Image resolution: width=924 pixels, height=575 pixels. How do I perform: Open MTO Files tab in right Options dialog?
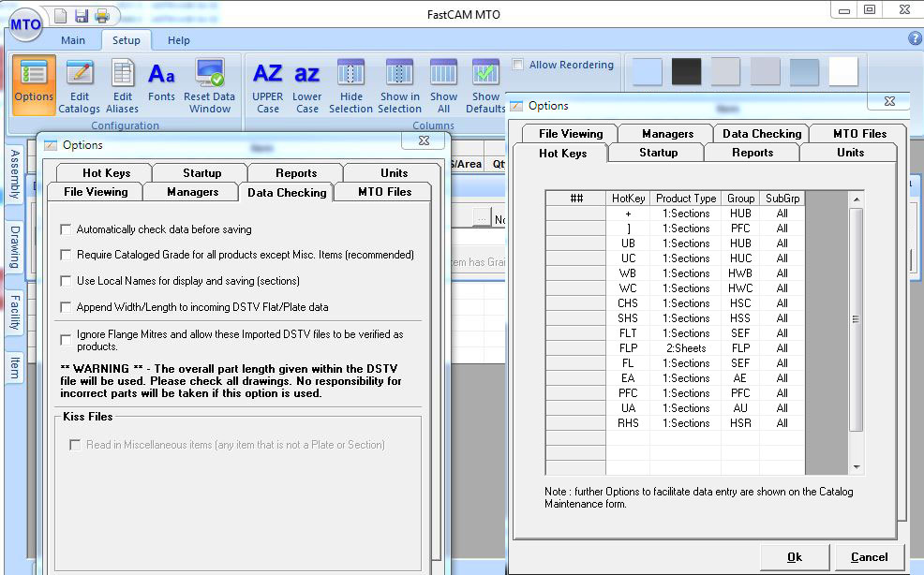859,134
